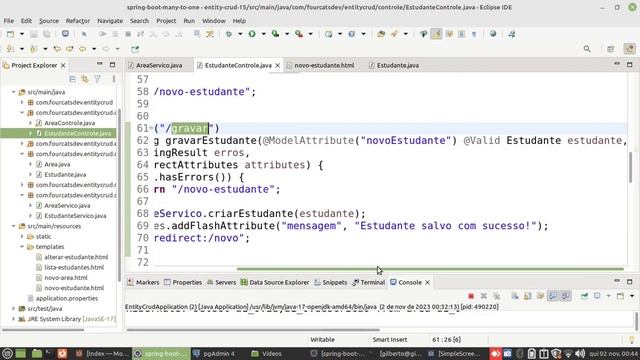This screenshot has width=640, height=360.
Task: Toggle Word Wrap icon in Console
Action: pos(540,296)
